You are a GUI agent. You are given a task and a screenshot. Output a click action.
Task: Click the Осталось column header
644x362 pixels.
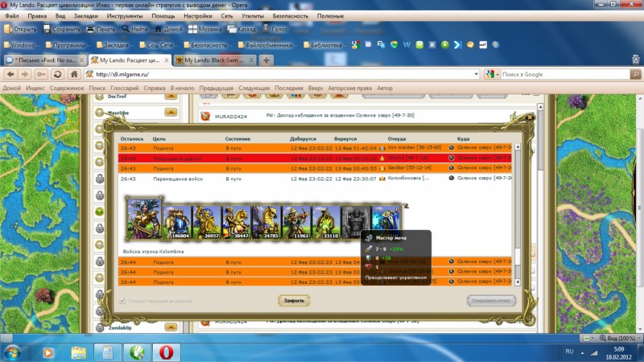coord(132,138)
